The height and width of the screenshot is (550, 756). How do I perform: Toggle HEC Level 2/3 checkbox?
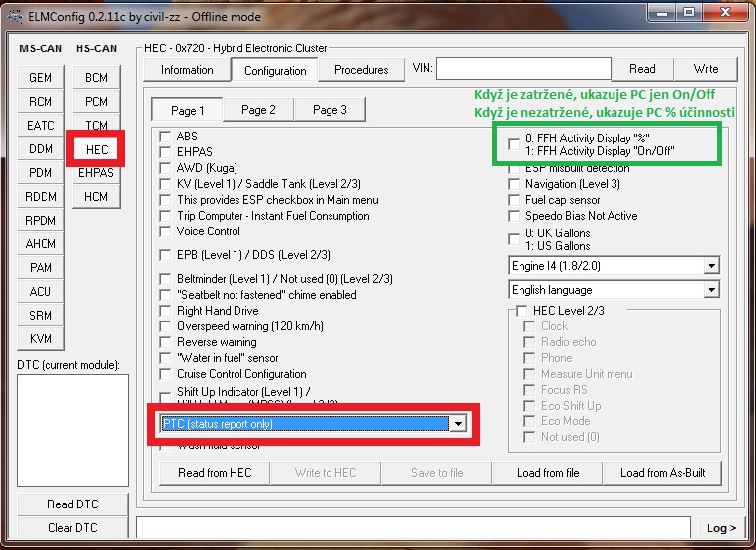(522, 311)
